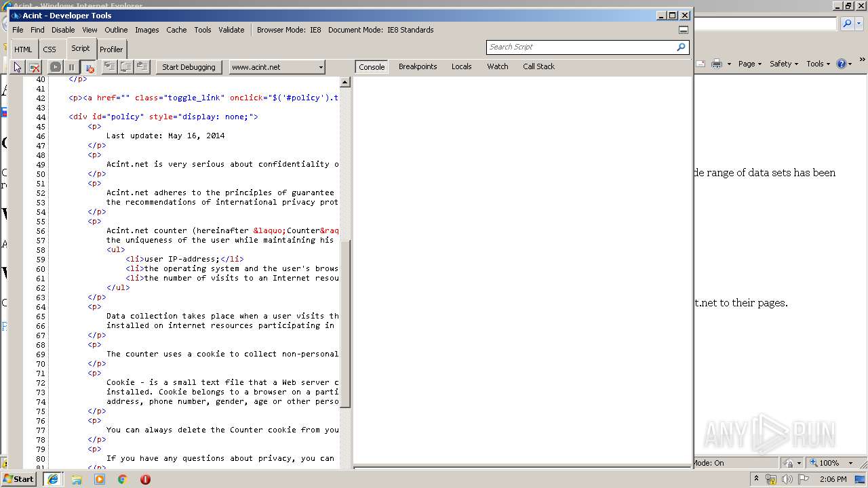This screenshot has height=488, width=868.
Task: Click the step into icon
Action: pyautogui.click(x=109, y=66)
